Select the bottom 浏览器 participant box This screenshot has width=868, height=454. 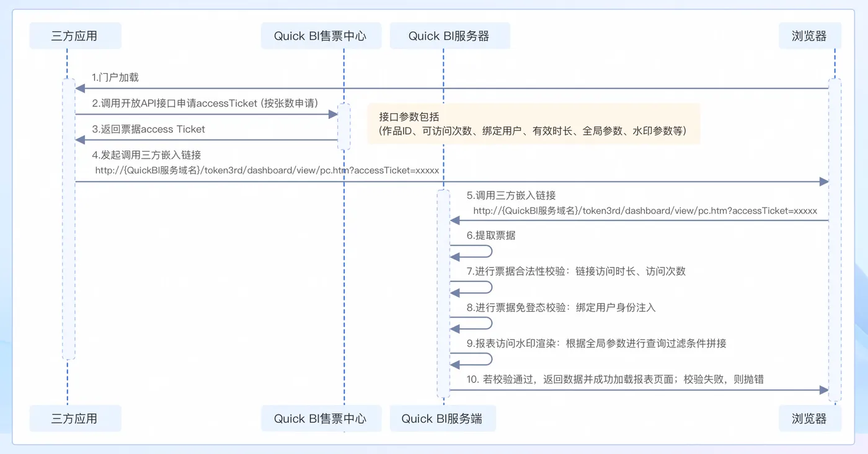[x=810, y=419]
